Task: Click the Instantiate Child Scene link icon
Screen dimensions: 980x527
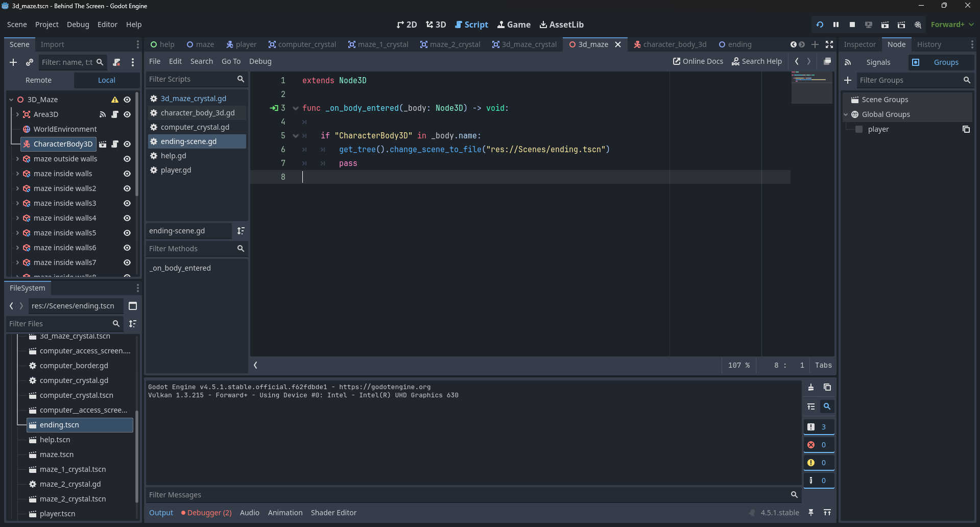Action: [30, 62]
